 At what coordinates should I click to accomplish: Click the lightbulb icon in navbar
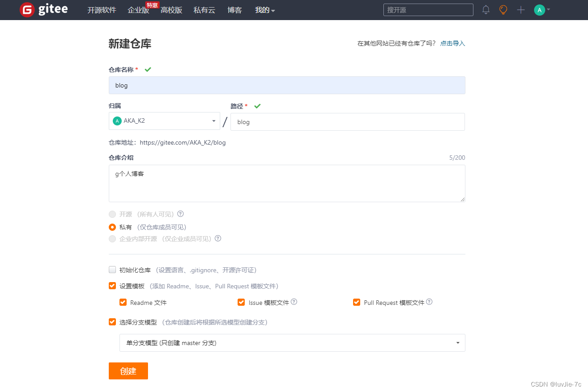pyautogui.click(x=503, y=9)
